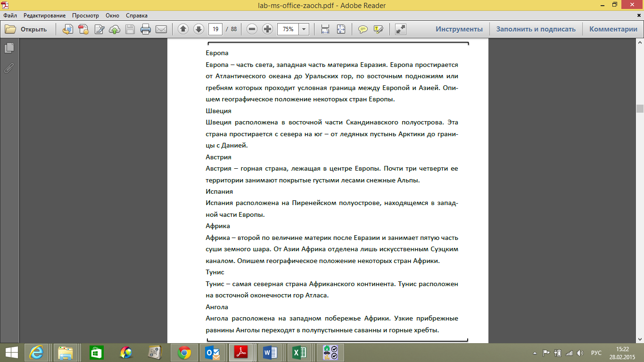Open Excel from taskbar

[x=299, y=353]
